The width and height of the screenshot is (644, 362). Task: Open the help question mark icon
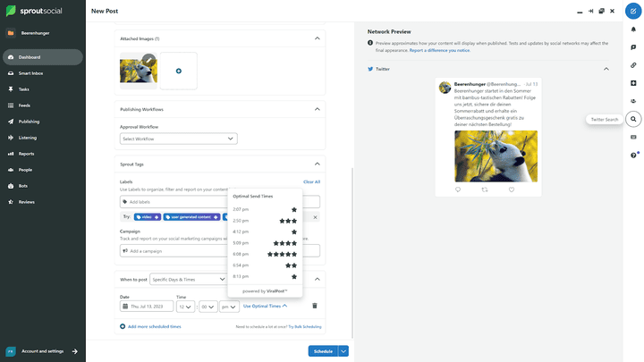pos(633,156)
